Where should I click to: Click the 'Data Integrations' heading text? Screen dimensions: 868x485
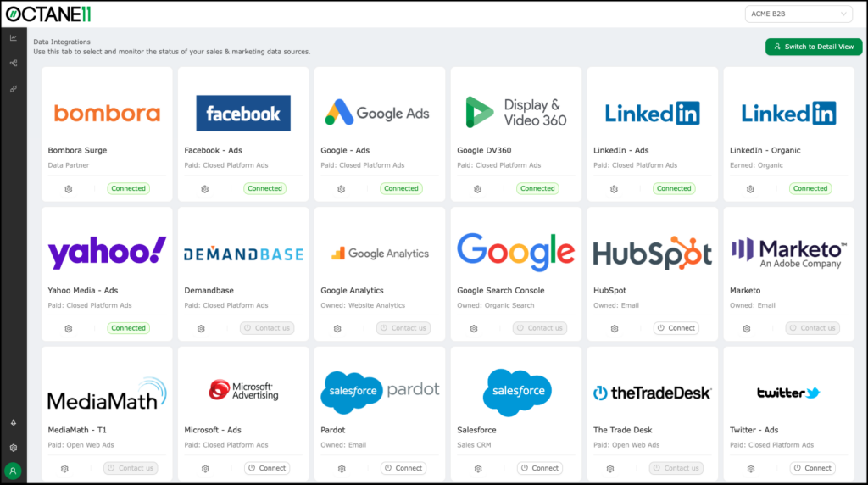coord(61,42)
